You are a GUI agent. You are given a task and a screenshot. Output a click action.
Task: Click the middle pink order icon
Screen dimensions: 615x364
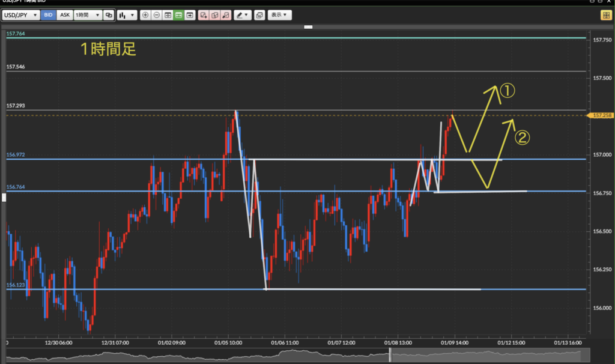[215, 15]
